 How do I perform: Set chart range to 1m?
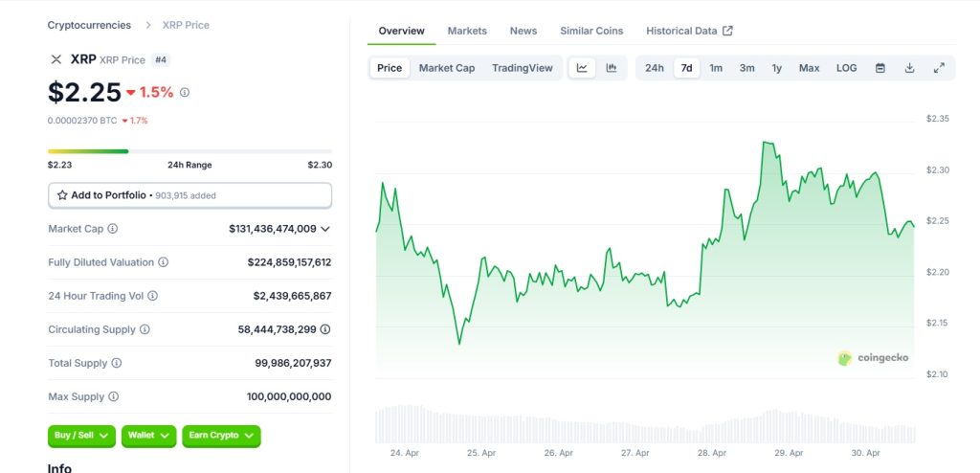point(716,68)
